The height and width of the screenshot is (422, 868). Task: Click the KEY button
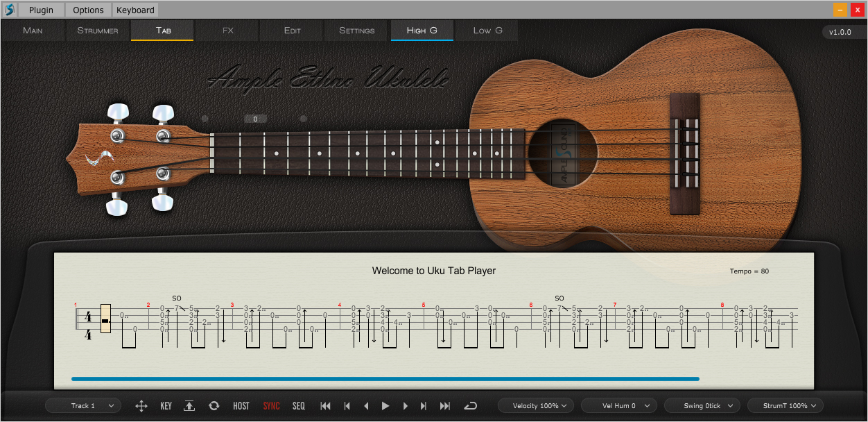pyautogui.click(x=166, y=406)
